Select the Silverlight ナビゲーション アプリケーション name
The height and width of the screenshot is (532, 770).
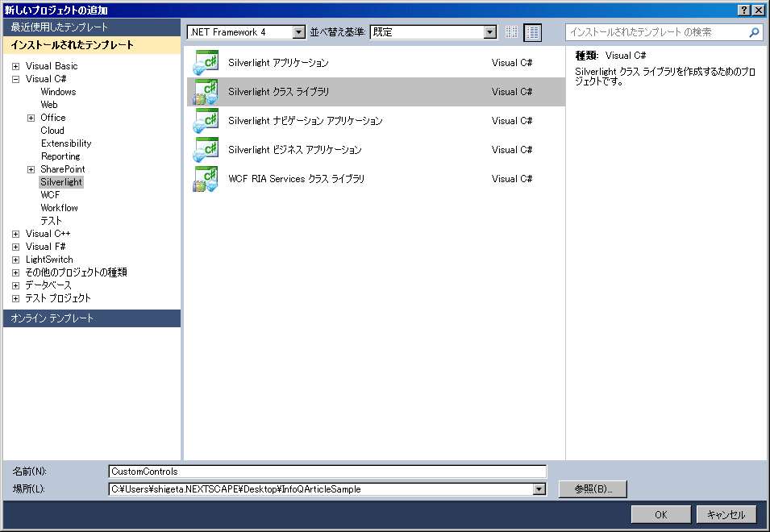point(305,121)
